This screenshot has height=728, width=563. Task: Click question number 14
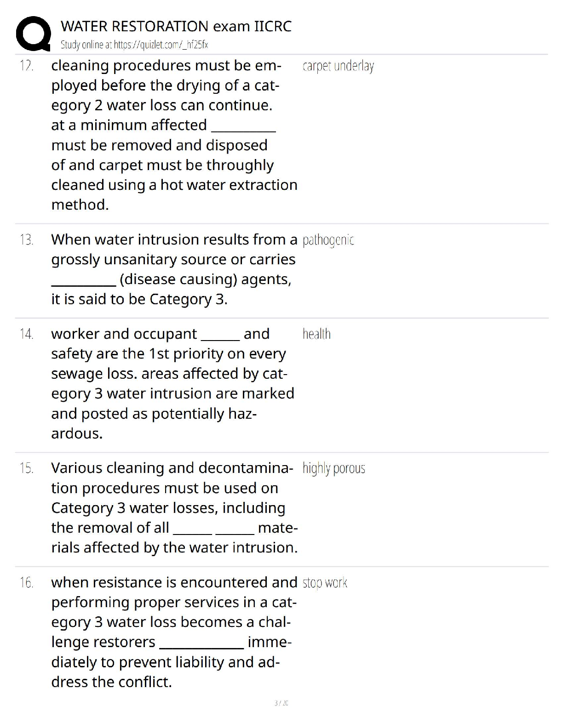click(27, 334)
